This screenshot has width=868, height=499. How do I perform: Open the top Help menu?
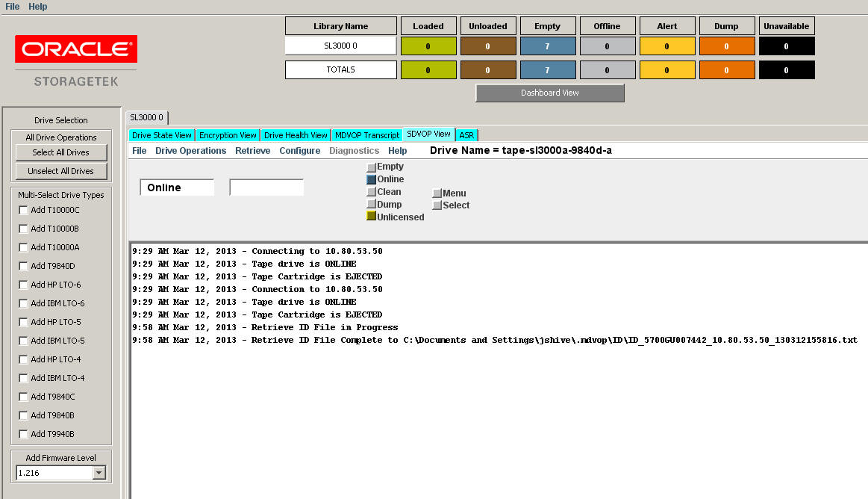37,7
